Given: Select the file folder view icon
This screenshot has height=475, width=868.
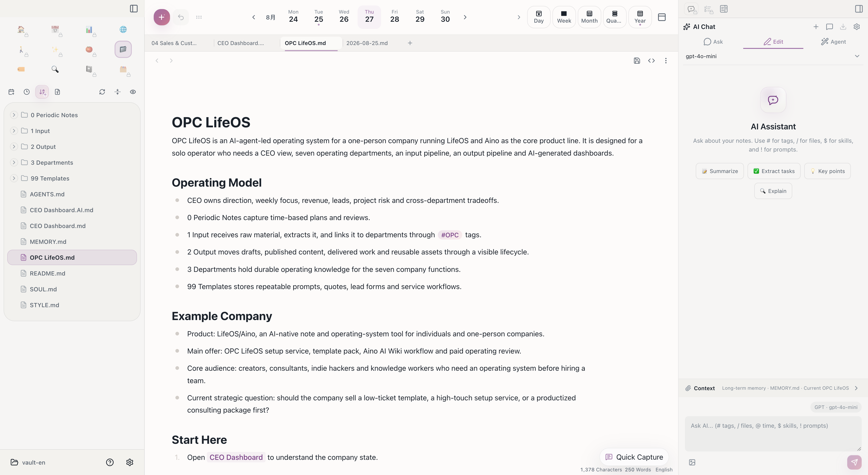Looking at the screenshot, I should (x=123, y=50).
